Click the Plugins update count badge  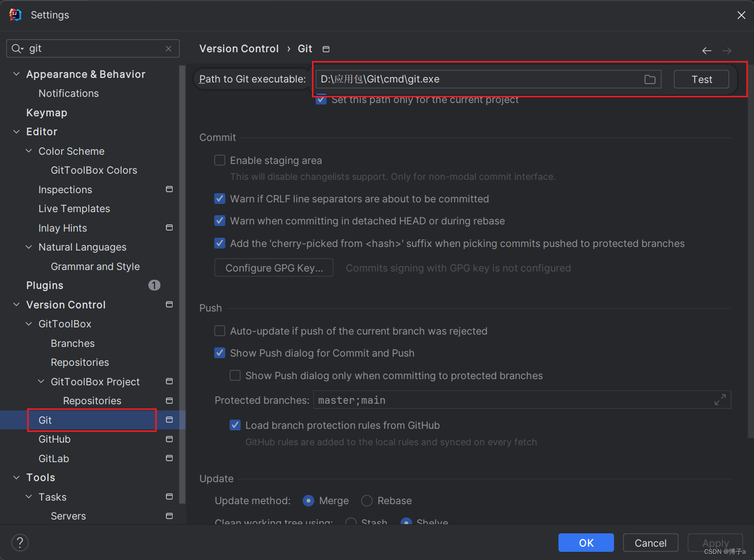154,285
